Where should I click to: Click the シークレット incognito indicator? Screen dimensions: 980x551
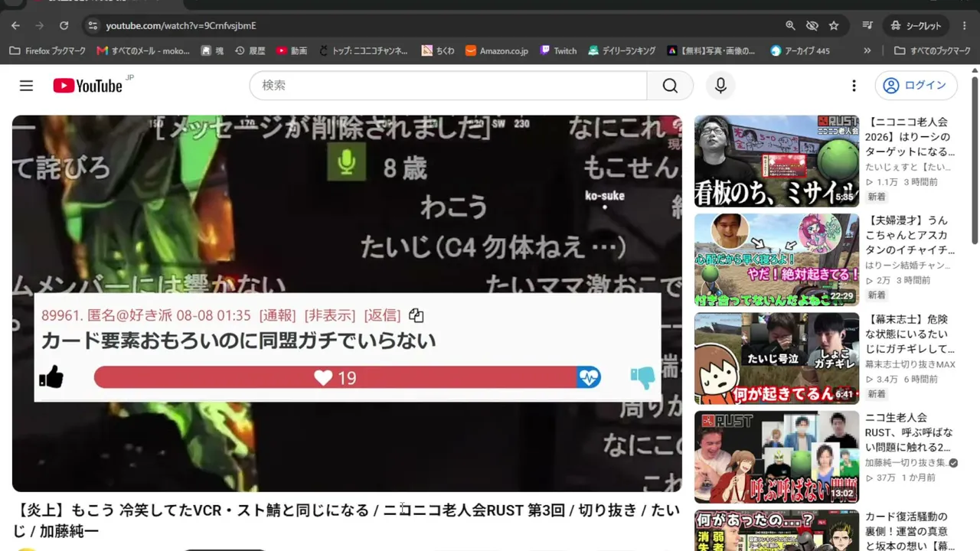[x=916, y=25]
